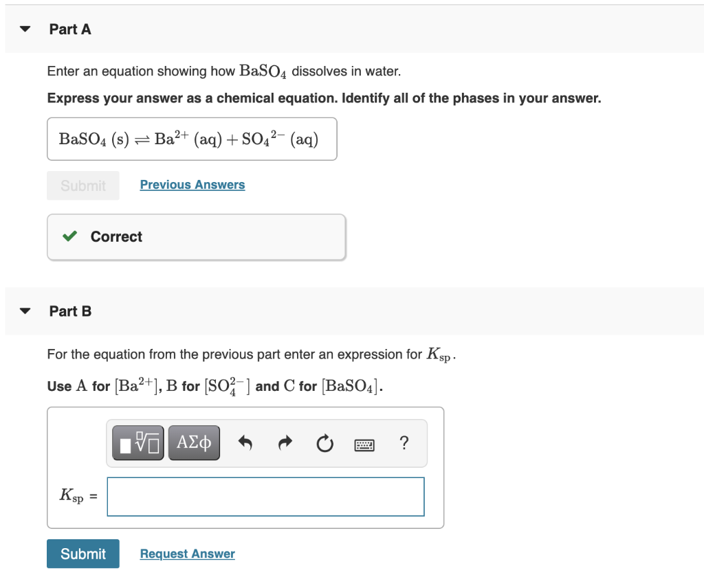Submit the Ksp answer
Image resolution: width=704 pixels, height=588 pixels.
tap(82, 554)
